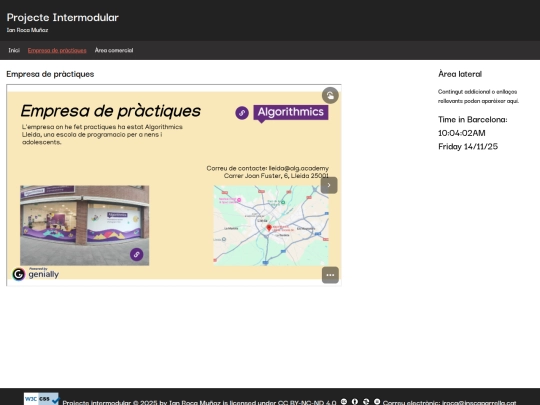Click the Projecte Intermodular site title
The width and height of the screenshot is (540, 405).
point(63,17)
